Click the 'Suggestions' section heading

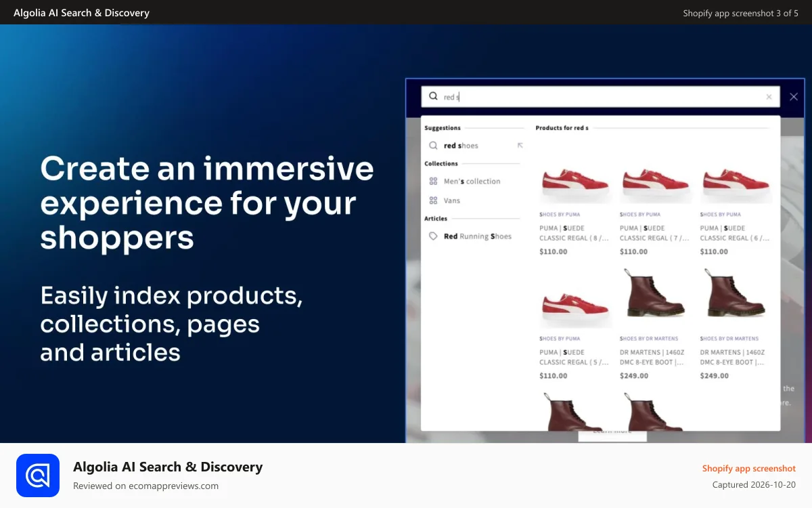tap(443, 128)
